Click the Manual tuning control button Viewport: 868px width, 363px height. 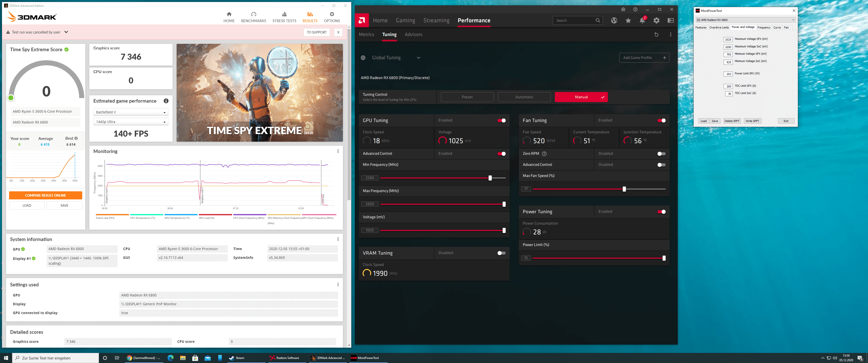[581, 97]
